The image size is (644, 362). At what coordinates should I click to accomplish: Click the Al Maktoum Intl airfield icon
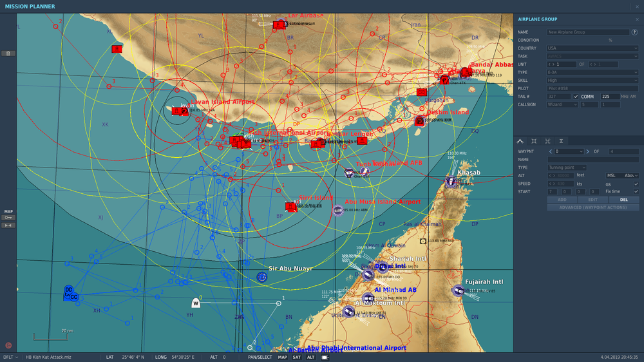coord(348,312)
